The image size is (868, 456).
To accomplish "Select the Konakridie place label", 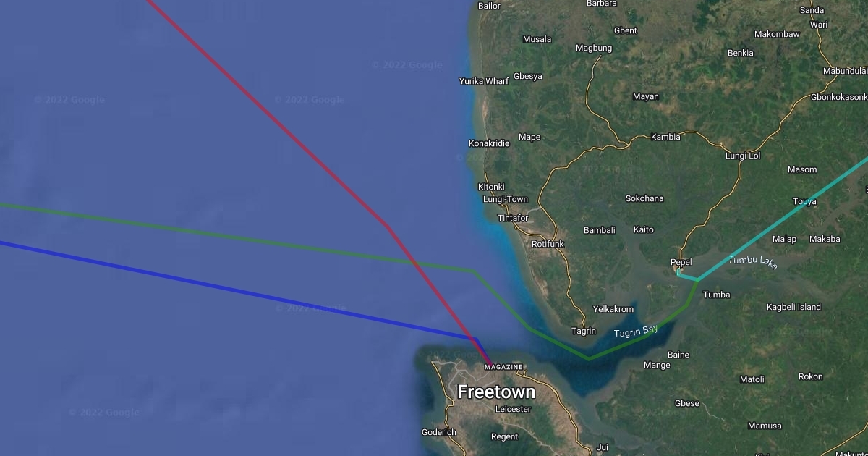I will 489,143.
